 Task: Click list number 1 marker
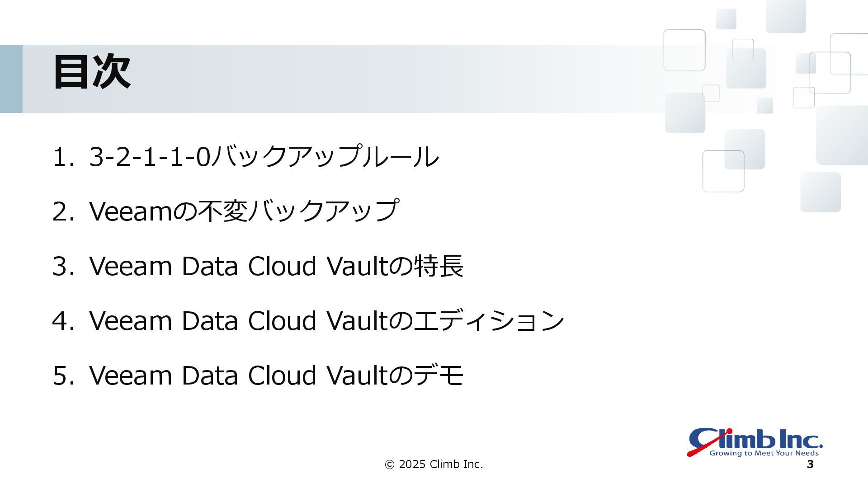coord(63,157)
